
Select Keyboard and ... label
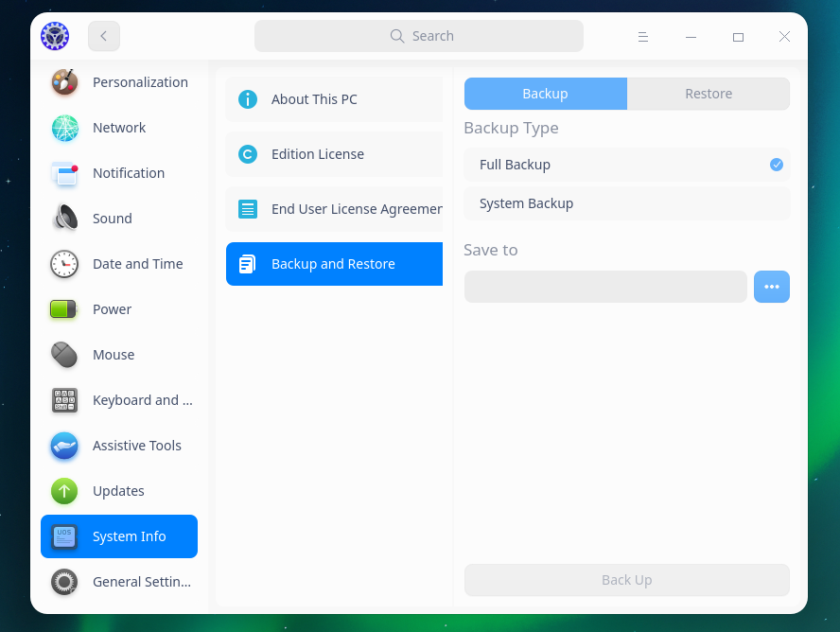(143, 400)
